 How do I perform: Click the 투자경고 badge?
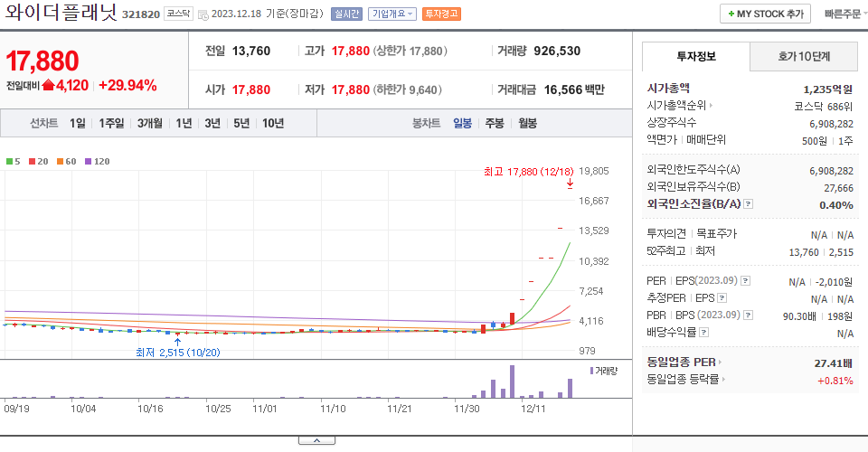coord(441,14)
